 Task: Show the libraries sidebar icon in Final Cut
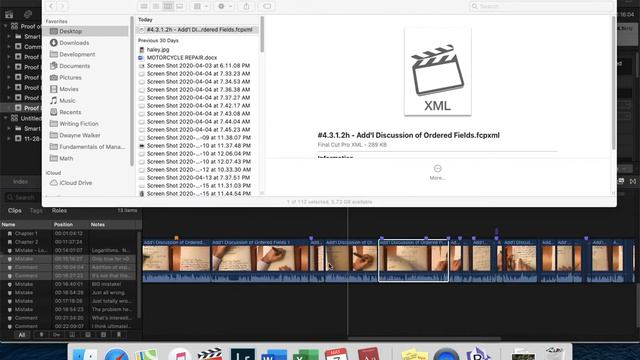pyautogui.click(x=9, y=14)
